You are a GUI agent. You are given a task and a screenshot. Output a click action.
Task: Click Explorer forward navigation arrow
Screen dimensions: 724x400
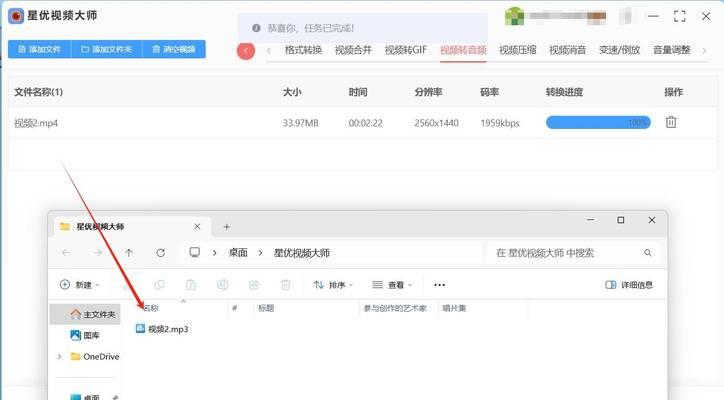97,253
